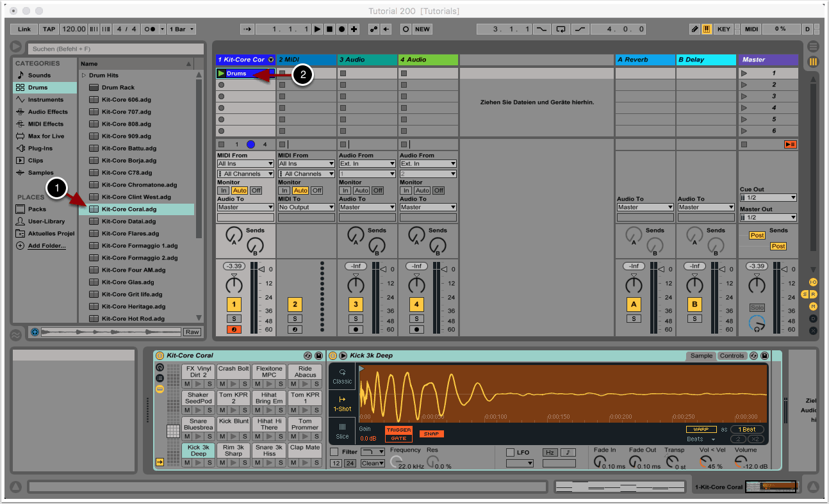Open the Cue Out dropdown

click(767, 198)
